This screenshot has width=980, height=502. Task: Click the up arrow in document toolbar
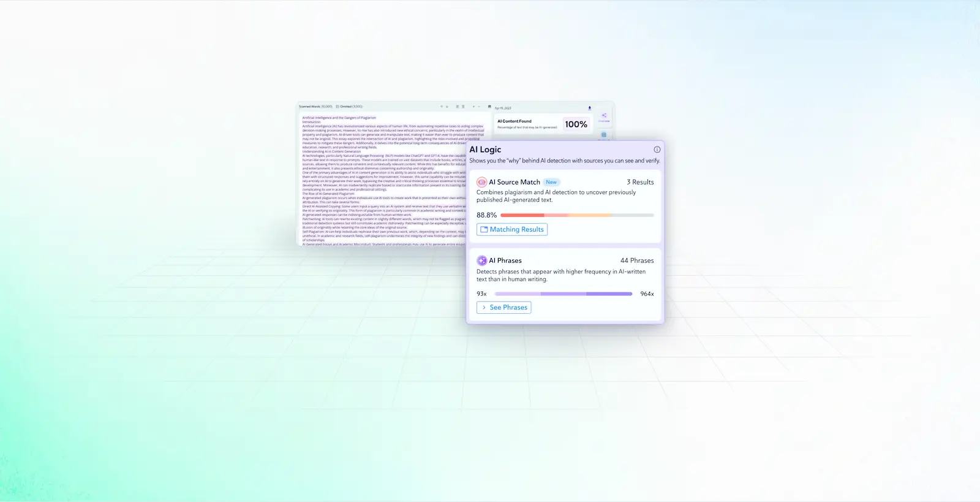[442, 107]
